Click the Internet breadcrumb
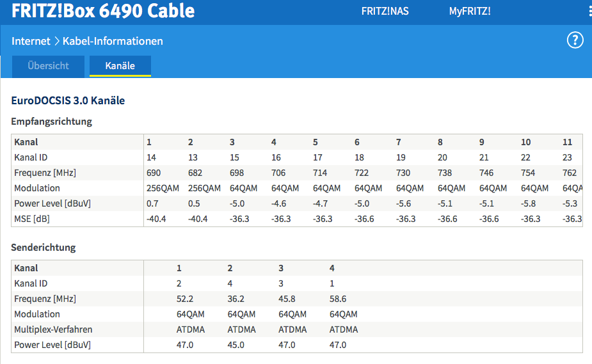This screenshot has width=592, height=364. click(x=31, y=41)
